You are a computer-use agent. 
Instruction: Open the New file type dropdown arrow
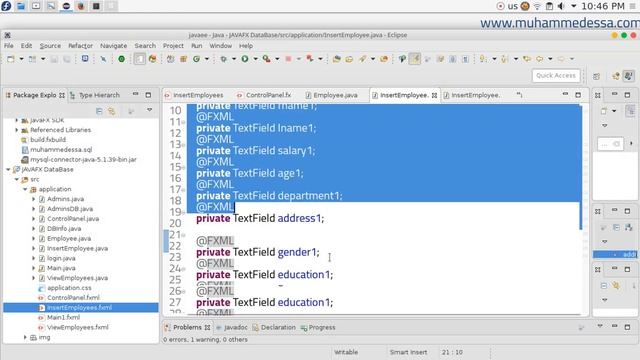click(x=21, y=59)
